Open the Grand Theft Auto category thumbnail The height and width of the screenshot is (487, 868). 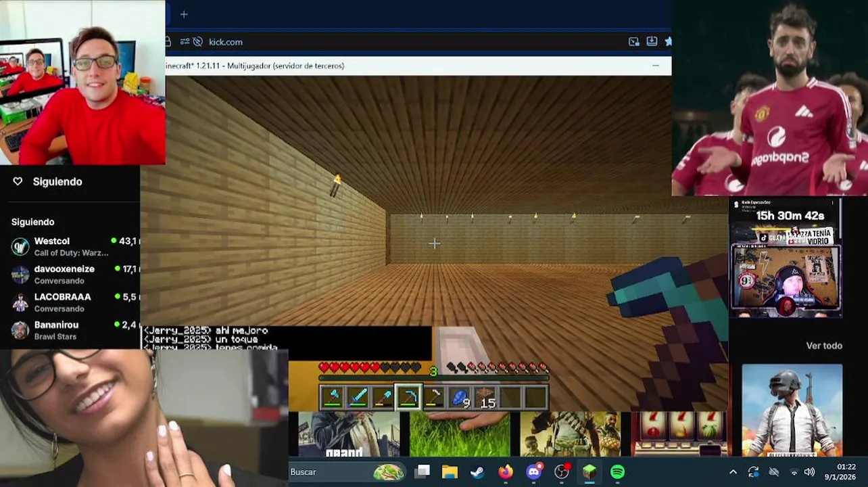point(349,434)
